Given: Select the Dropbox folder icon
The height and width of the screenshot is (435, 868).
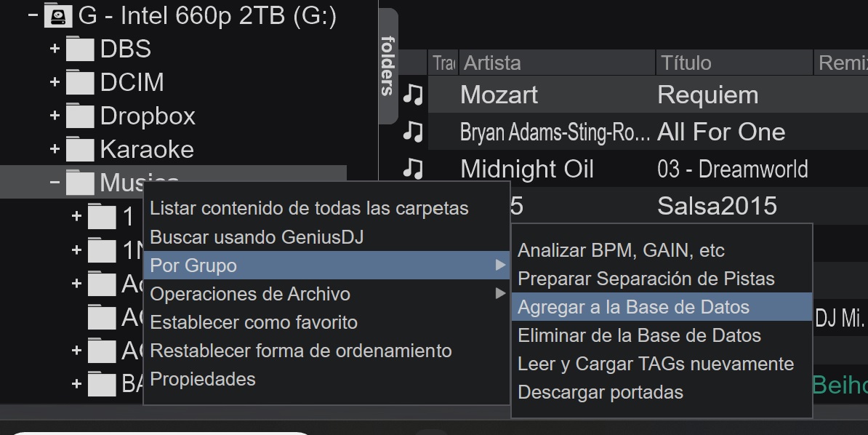Looking at the screenshot, I should 80,116.
